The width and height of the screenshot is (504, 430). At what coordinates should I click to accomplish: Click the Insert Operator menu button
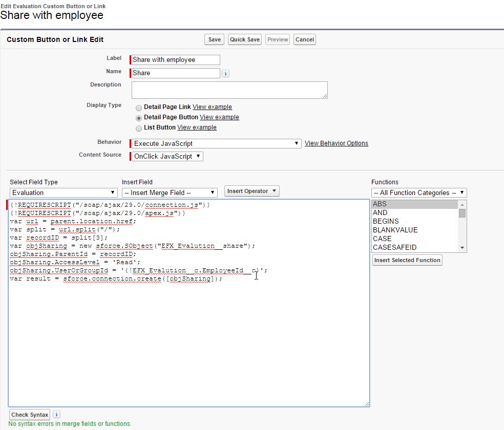click(x=251, y=191)
